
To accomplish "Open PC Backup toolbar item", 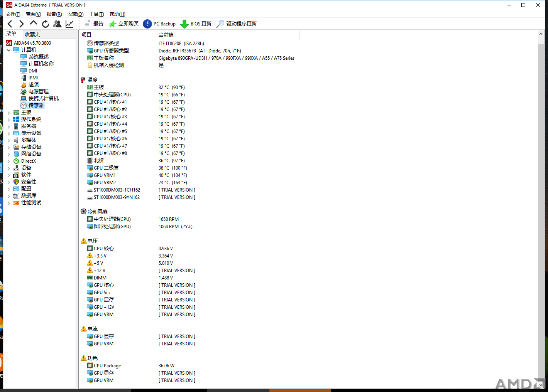I will [159, 24].
